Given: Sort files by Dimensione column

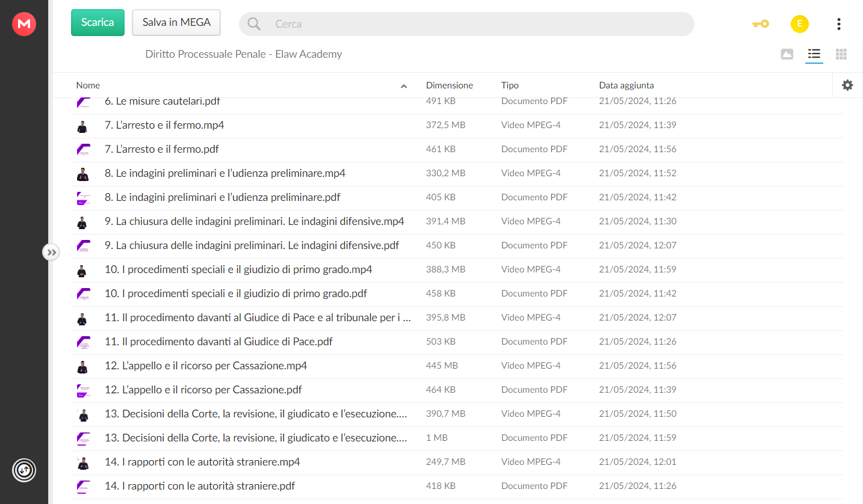Looking at the screenshot, I should point(450,85).
